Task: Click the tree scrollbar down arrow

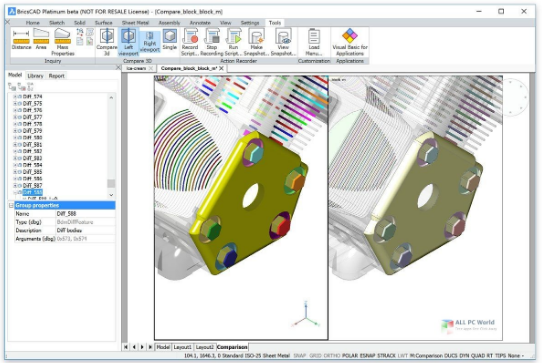Action: tap(111, 195)
